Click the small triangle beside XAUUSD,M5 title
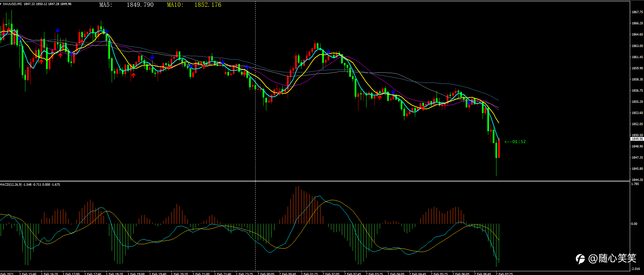The width and height of the screenshot is (644, 275). coord(1,4)
